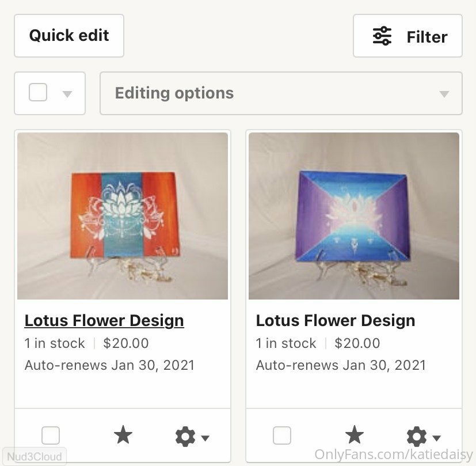Open the Editing options dropdown
The height and width of the screenshot is (466, 476).
281,93
